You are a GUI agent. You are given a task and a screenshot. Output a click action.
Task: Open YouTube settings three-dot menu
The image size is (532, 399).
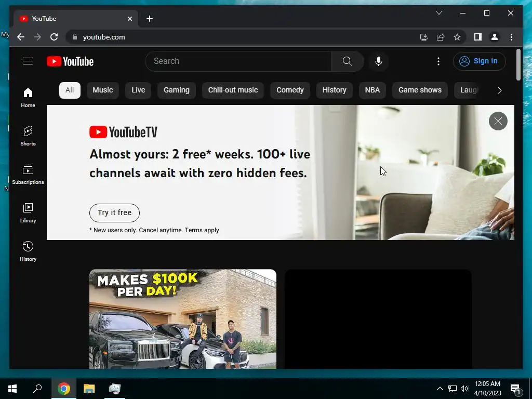(x=438, y=61)
